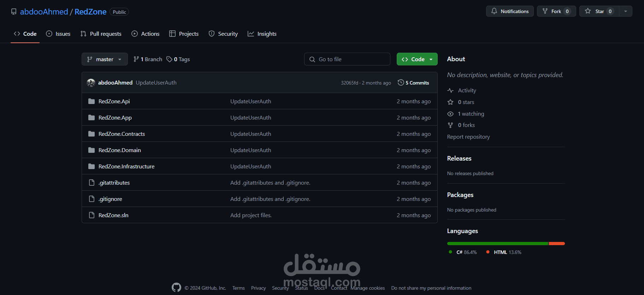Open the RedZone.Contracts folder name

point(122,134)
